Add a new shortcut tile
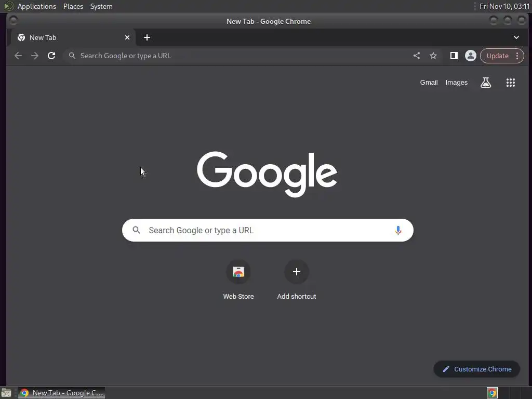532x399 pixels. tap(297, 280)
